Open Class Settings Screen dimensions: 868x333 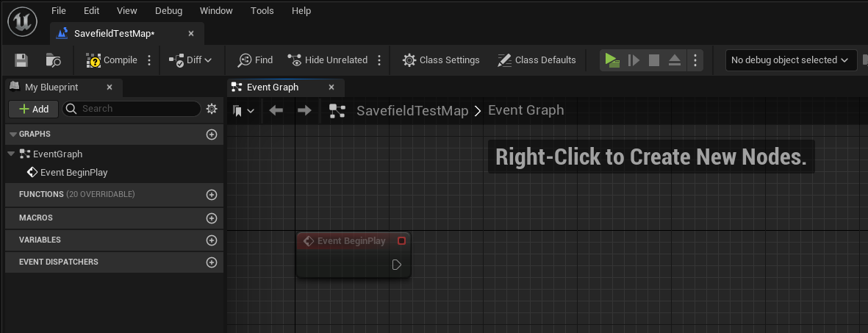pos(441,60)
